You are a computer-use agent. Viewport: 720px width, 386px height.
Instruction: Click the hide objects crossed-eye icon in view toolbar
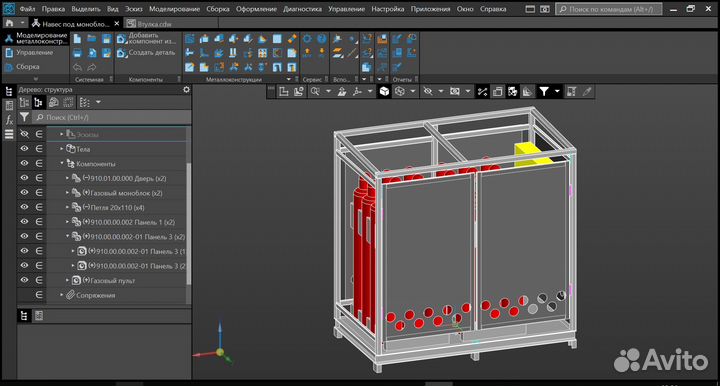pos(428,91)
